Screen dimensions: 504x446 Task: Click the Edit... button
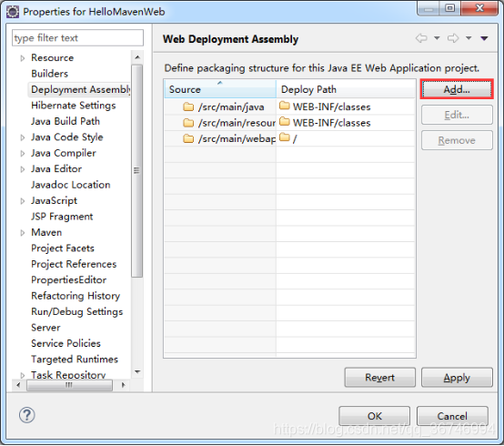457,115
